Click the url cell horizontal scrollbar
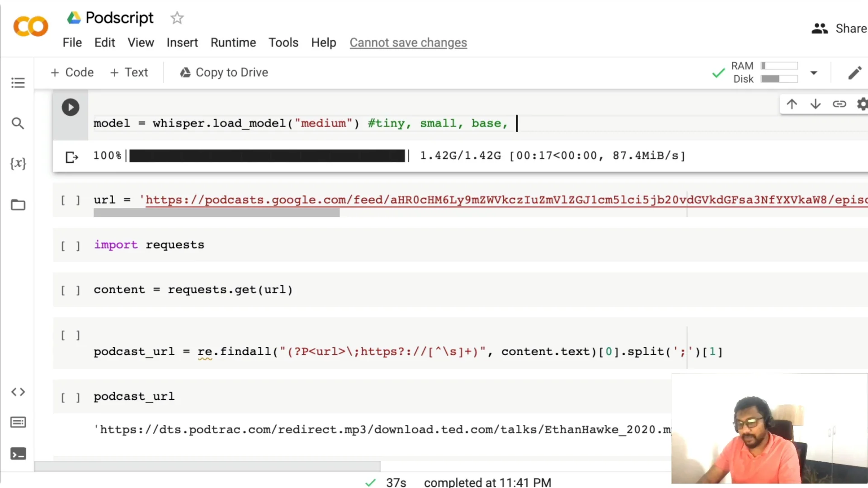 (217, 213)
